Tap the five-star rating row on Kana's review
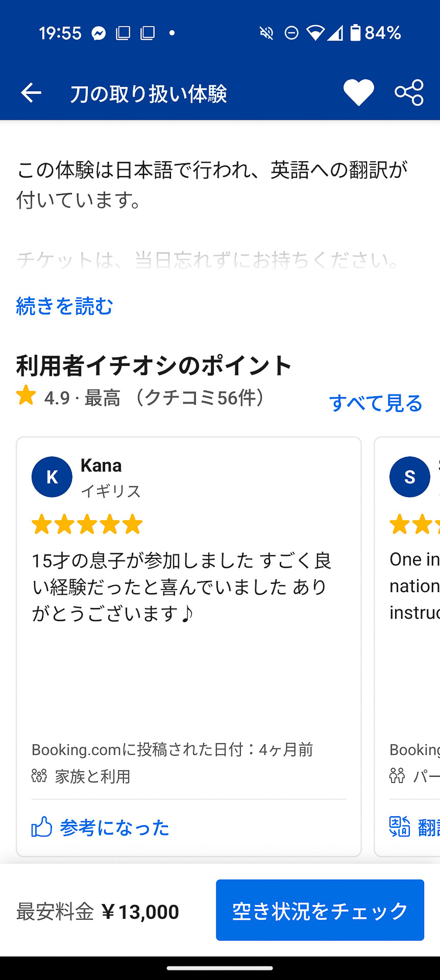 pyautogui.click(x=87, y=524)
